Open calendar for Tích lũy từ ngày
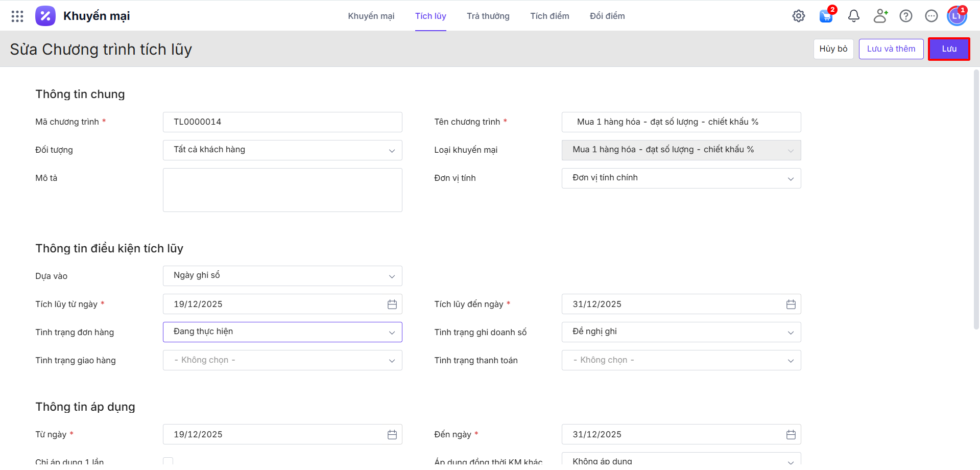980x470 pixels. pos(392,304)
